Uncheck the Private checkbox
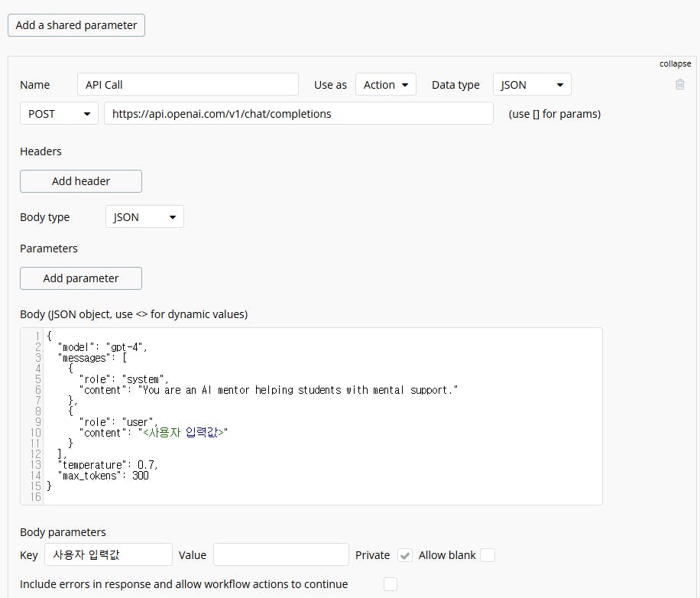 point(405,555)
